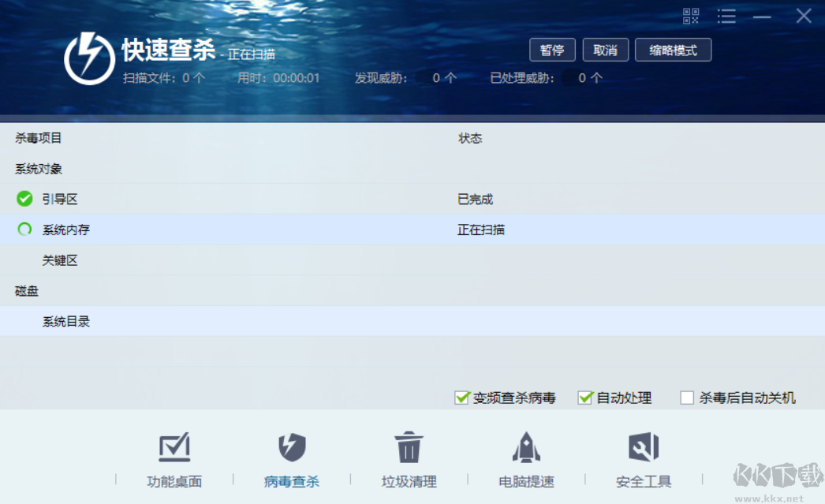Click the spinning progress icon beside 系统内存

[x=24, y=230]
